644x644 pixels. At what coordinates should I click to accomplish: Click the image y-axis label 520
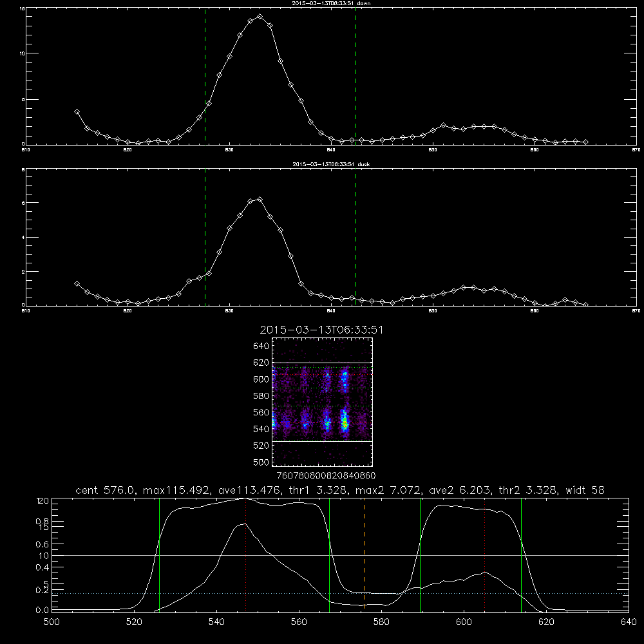coord(261,446)
